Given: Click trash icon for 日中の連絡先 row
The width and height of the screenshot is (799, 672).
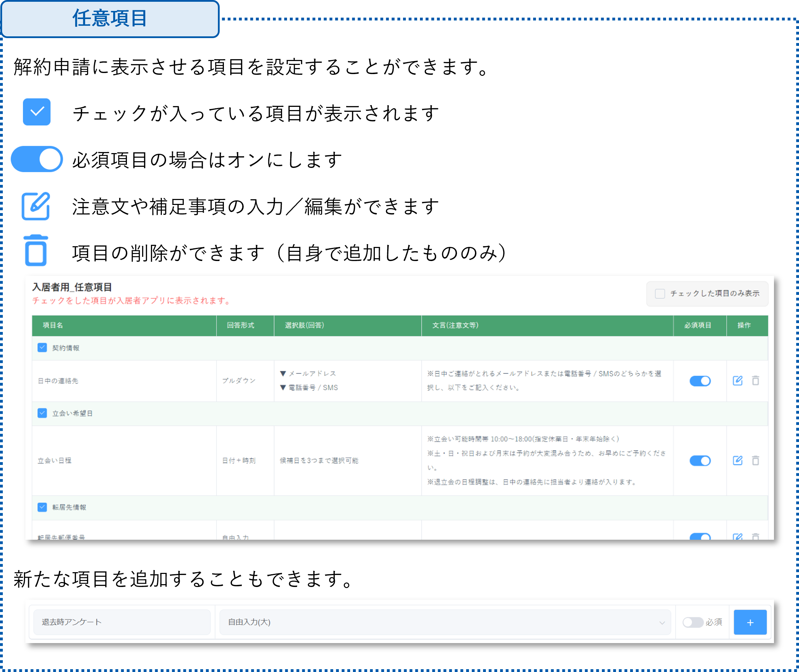Looking at the screenshot, I should (756, 381).
